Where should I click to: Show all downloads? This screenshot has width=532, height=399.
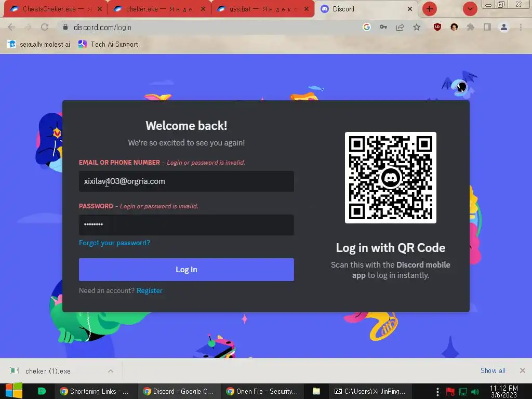[x=493, y=370]
